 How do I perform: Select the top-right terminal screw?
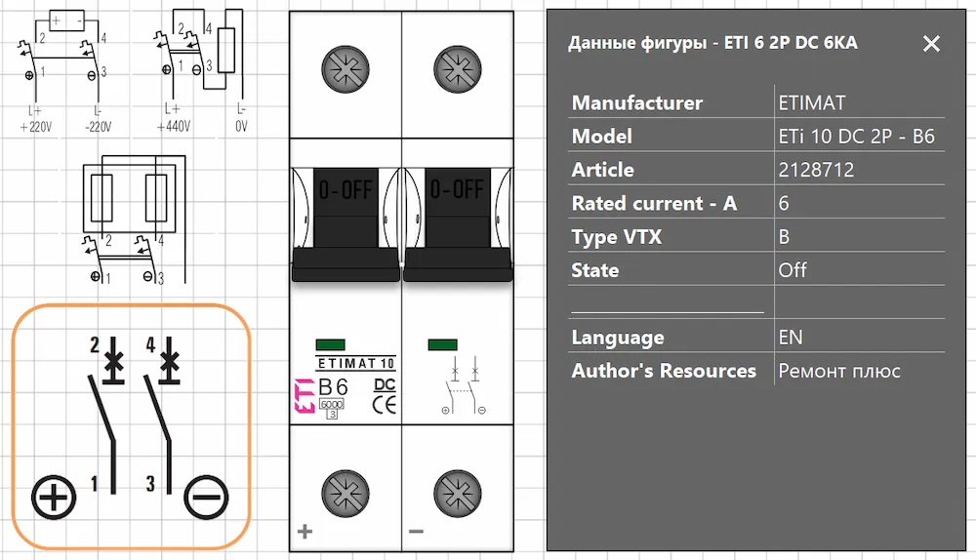(458, 69)
